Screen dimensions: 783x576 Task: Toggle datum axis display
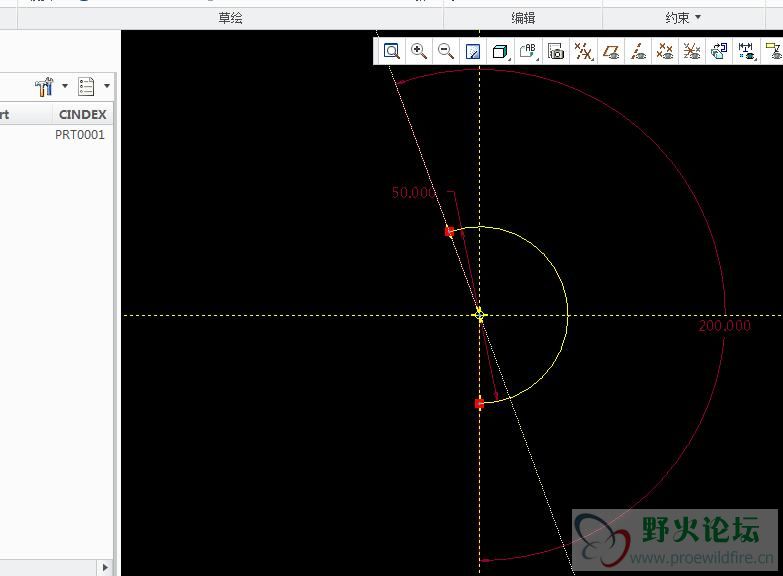638,51
